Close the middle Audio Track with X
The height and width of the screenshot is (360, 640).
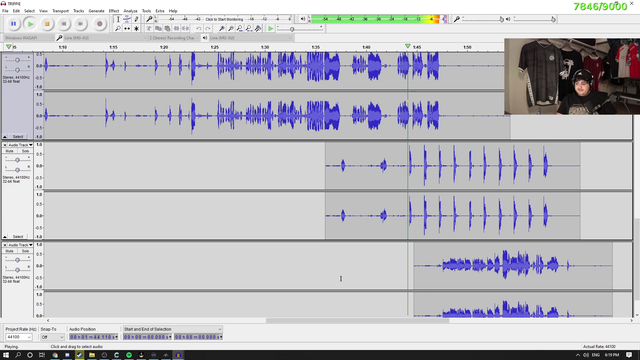tap(5, 145)
